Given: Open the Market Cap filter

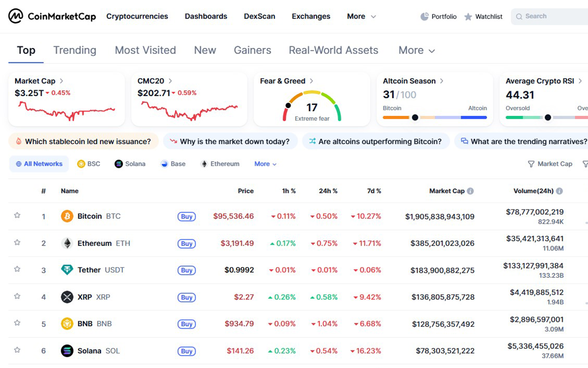Looking at the screenshot, I should point(550,164).
